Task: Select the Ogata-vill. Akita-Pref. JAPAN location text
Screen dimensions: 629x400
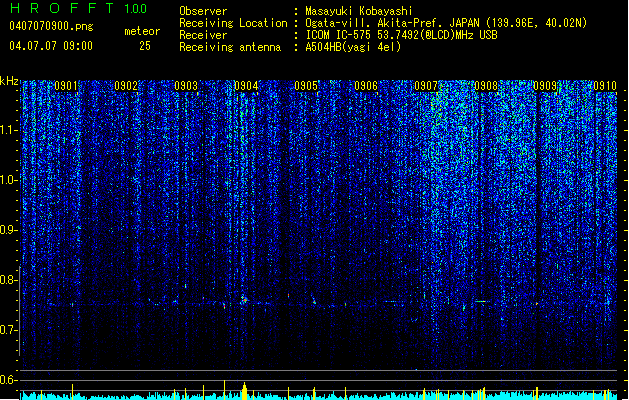Action: click(x=446, y=23)
